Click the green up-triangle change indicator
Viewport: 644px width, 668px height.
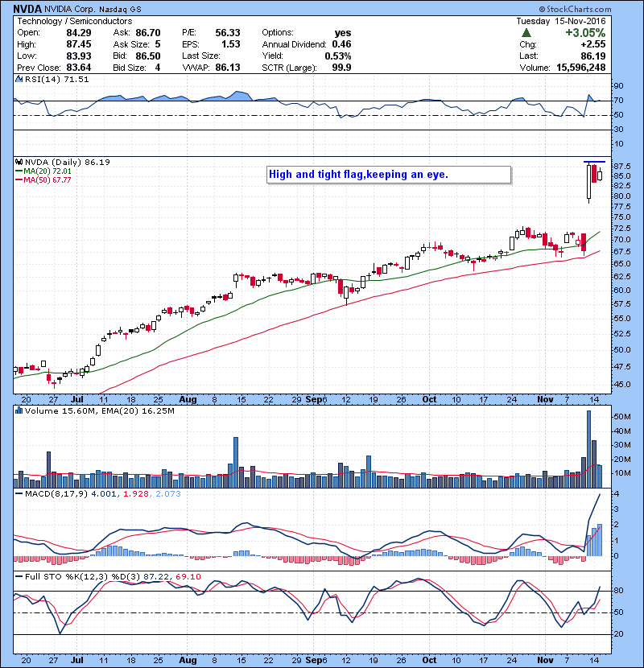click(x=526, y=33)
